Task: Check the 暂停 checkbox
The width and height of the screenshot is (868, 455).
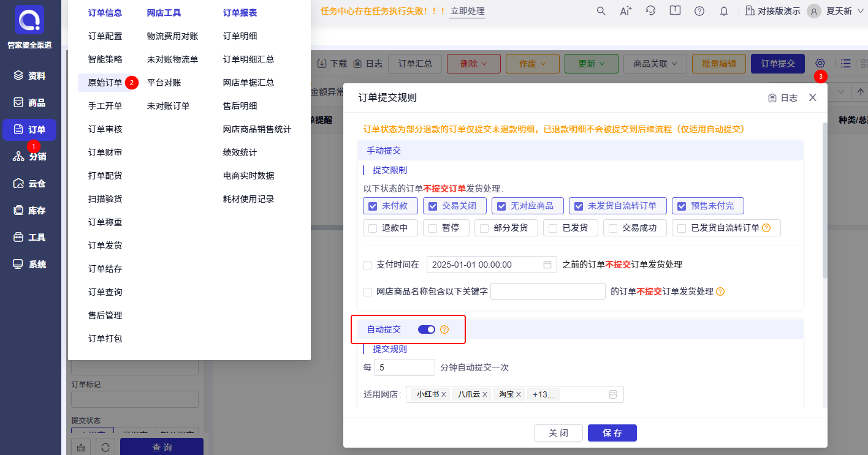Action: (x=433, y=228)
